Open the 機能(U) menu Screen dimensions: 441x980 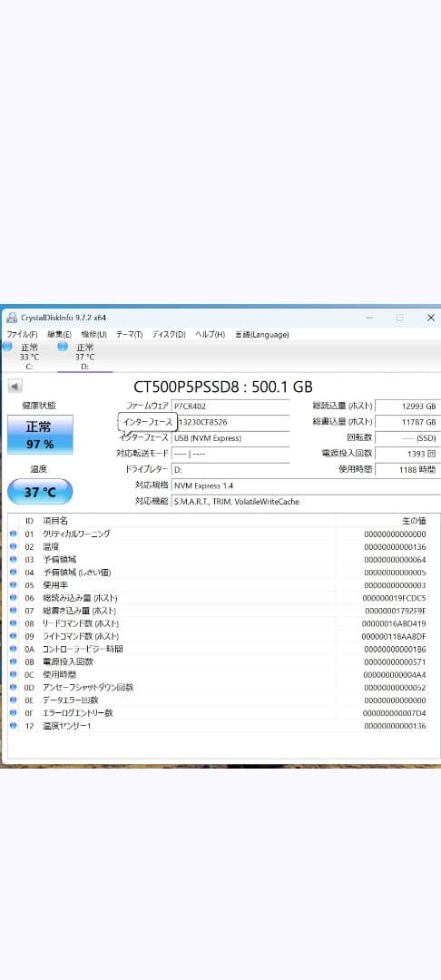coord(93,334)
